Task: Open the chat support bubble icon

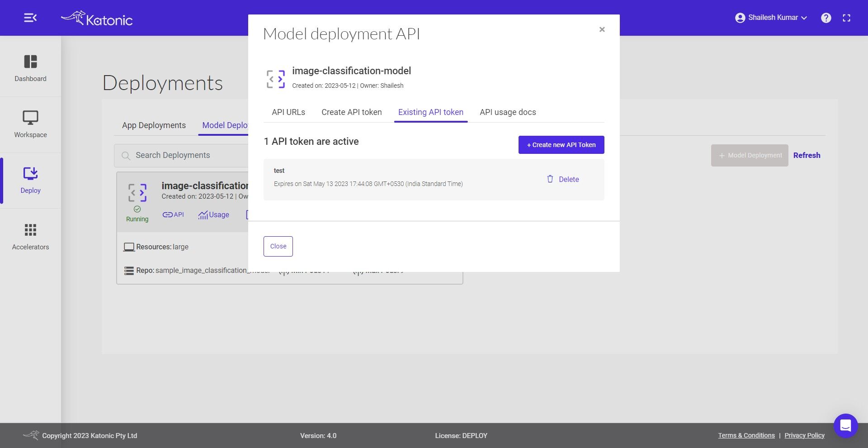Action: click(845, 425)
